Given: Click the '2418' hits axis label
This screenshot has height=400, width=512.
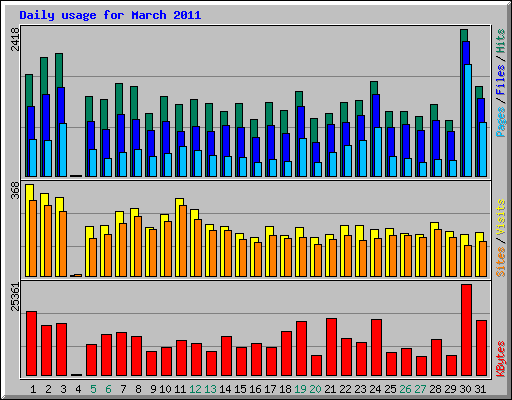Looking at the screenshot, I should 15,39.
